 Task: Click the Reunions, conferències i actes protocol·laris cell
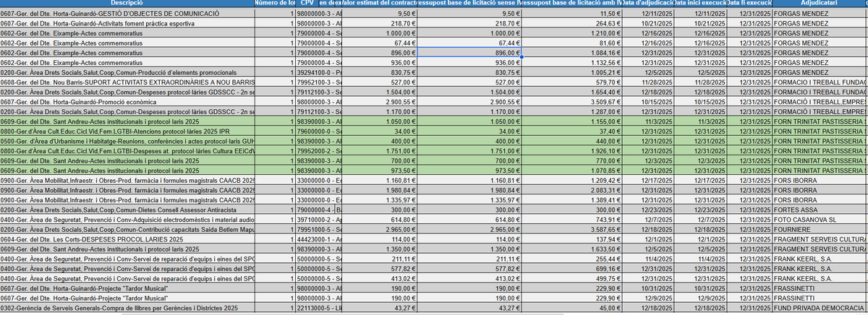coord(129,141)
